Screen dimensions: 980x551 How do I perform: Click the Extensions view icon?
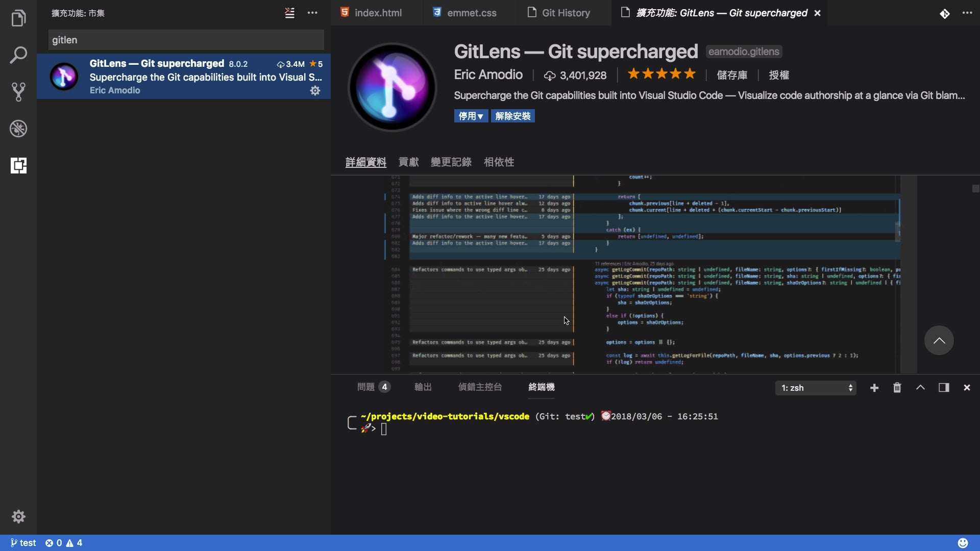click(18, 165)
